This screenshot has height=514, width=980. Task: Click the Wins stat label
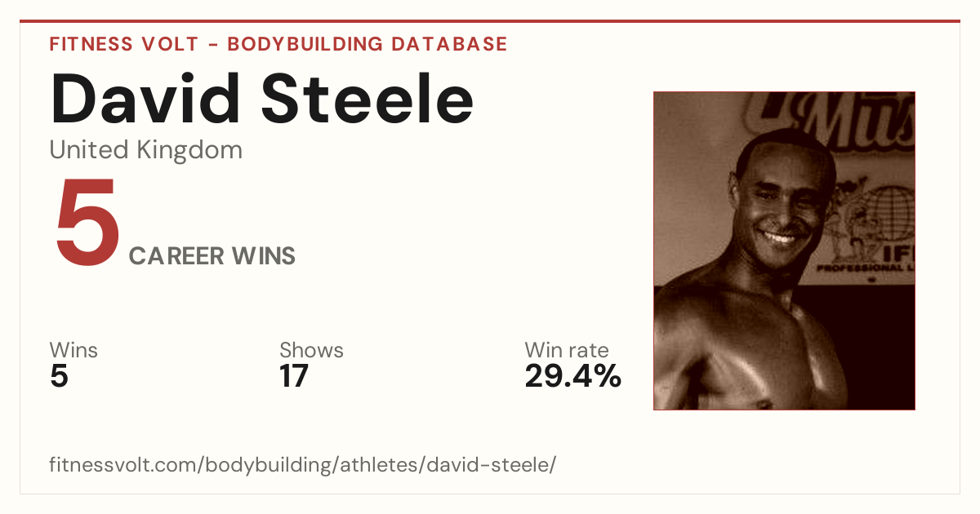(73, 350)
